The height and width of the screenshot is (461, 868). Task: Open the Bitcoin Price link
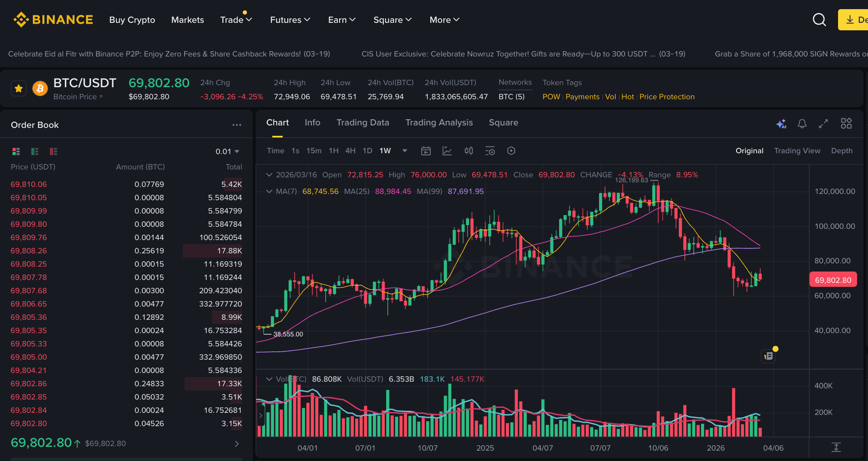[77, 97]
